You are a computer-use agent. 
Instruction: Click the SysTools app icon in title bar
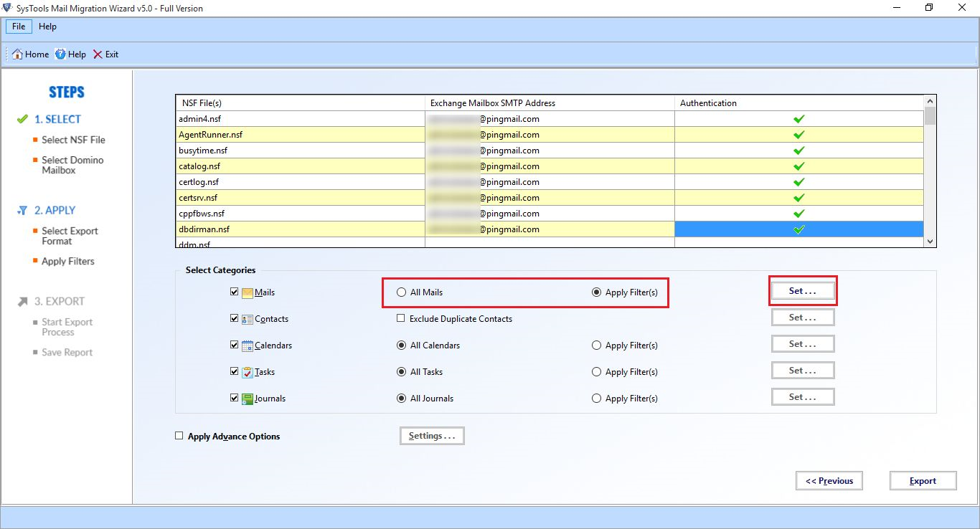pos(7,8)
